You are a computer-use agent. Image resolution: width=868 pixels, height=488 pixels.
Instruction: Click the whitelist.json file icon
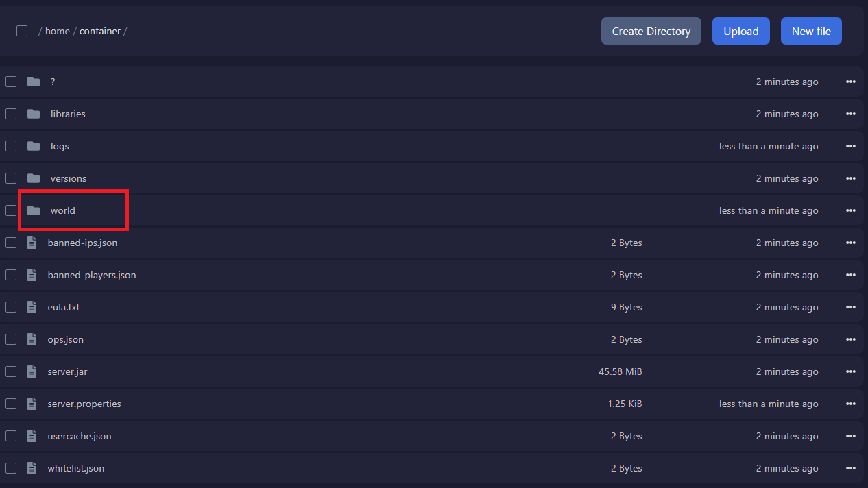(x=32, y=468)
